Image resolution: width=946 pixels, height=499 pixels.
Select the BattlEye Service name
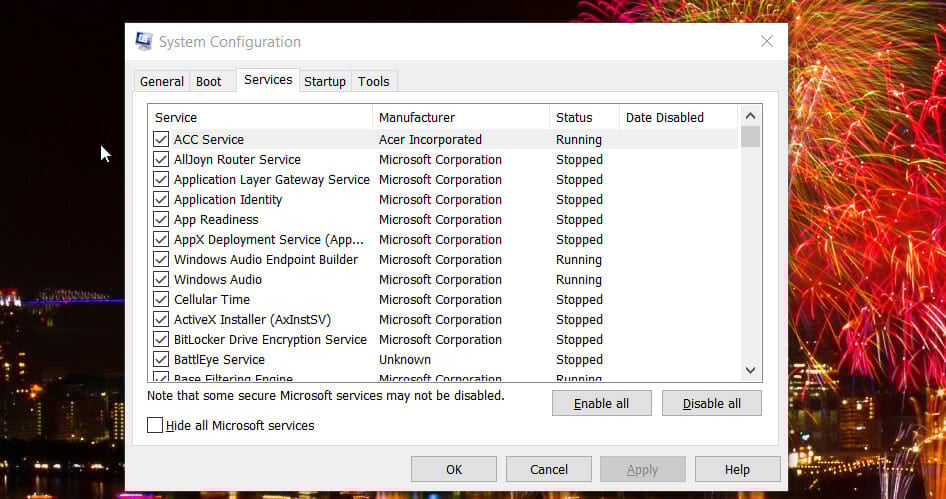pyautogui.click(x=219, y=359)
